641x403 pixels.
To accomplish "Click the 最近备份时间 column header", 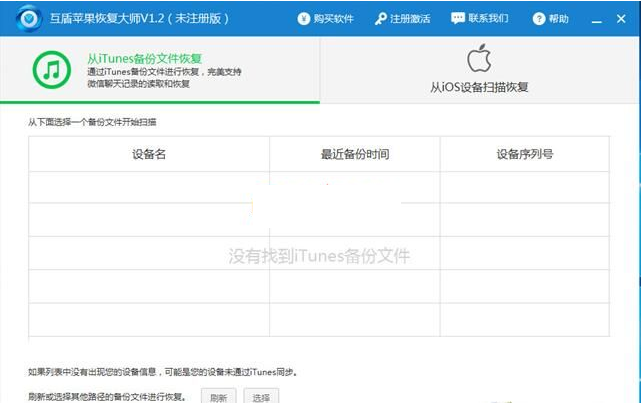I will (x=354, y=154).
